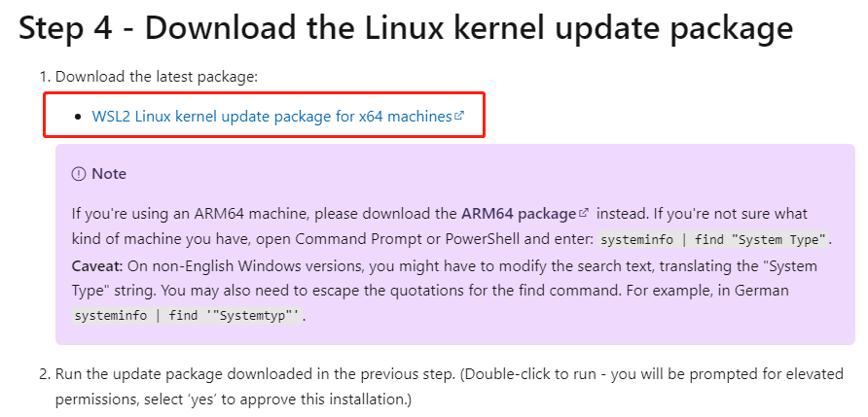868x417 pixels.
Task: Click the 'Download the latest package:' line
Action: tap(157, 77)
